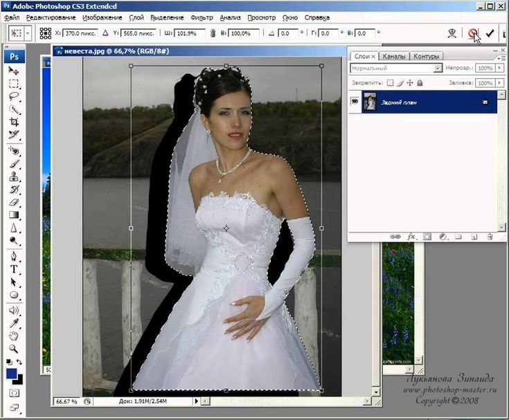Create a new layer via panel icon
This screenshot has height=420, width=509.
point(474,237)
